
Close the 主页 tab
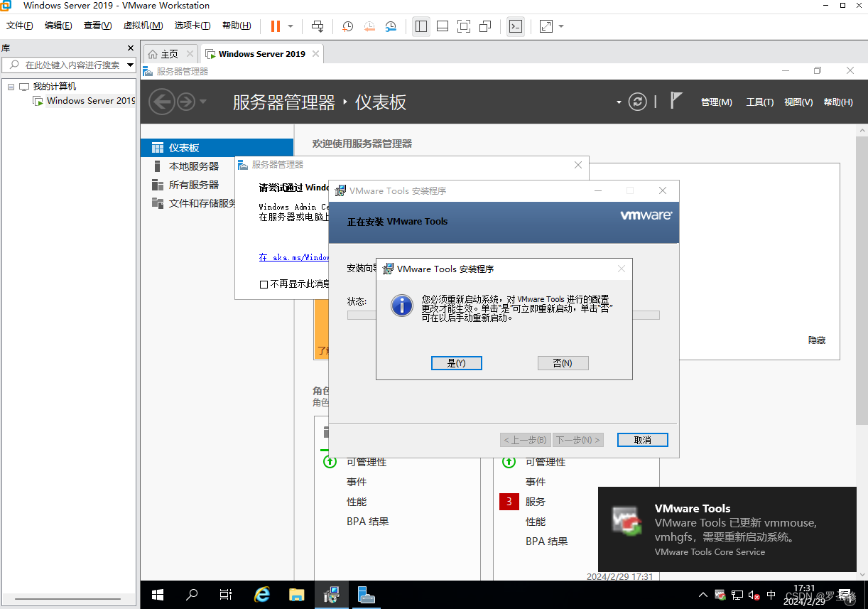(x=190, y=53)
